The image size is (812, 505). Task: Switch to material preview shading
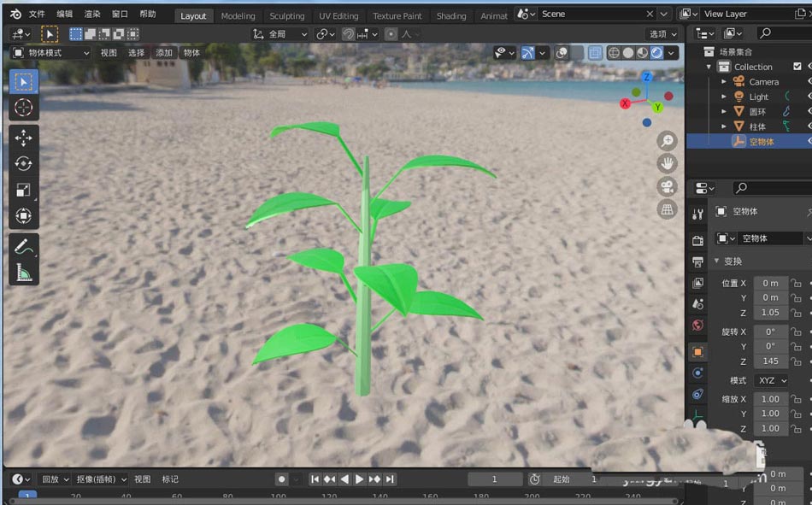click(x=642, y=53)
